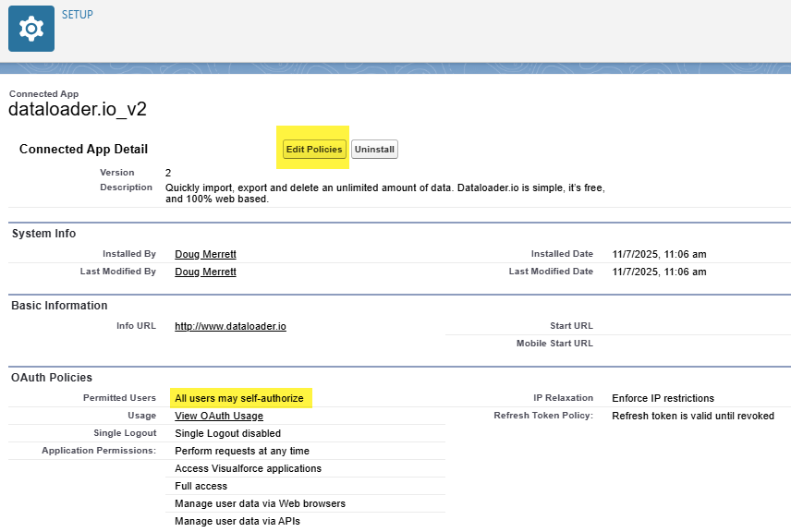
Task: Click the System Info section heading
Action: click(43, 234)
